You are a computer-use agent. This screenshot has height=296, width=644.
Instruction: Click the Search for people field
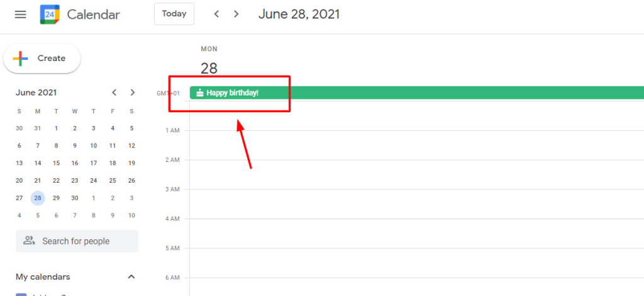coord(77,241)
